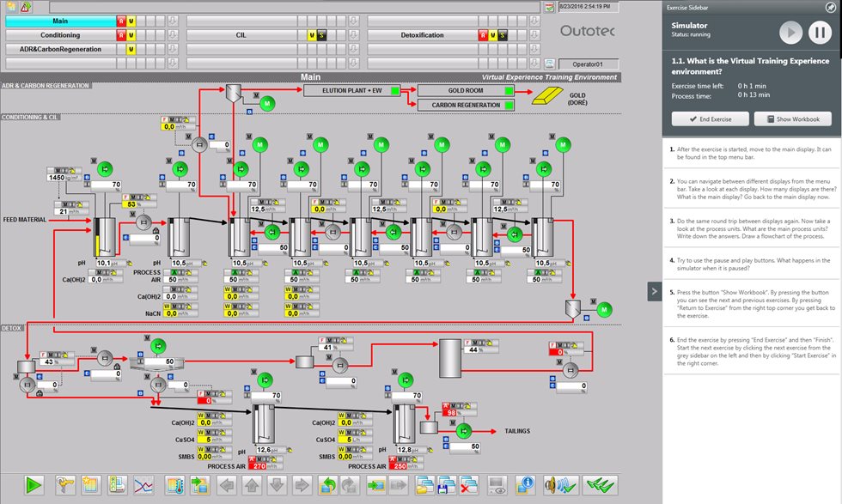Click the Show Workbook button
This screenshot has height=504, width=842.
coord(792,119)
